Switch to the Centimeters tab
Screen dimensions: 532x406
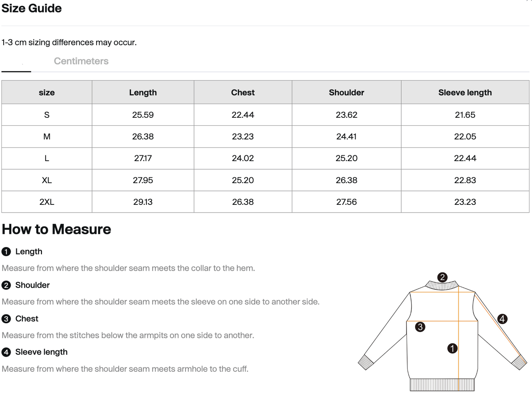(81, 61)
